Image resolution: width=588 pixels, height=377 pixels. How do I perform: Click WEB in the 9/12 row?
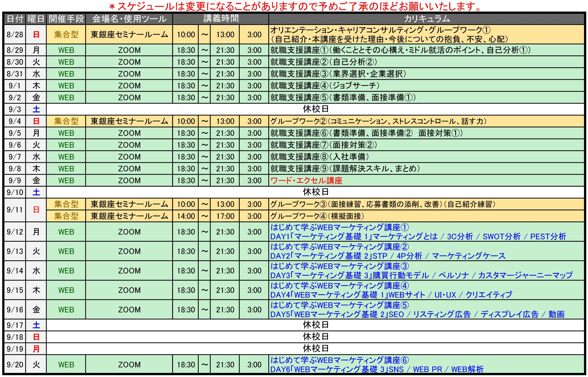point(66,232)
